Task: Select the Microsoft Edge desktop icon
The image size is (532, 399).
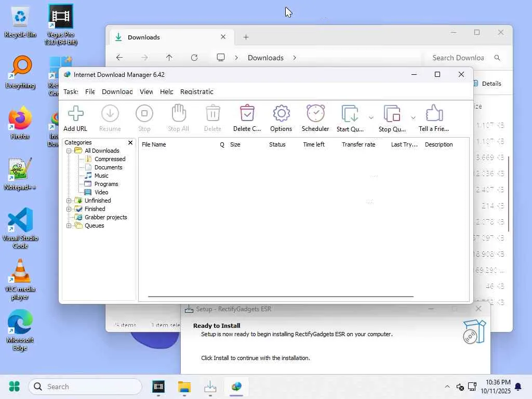Action: pos(20,330)
